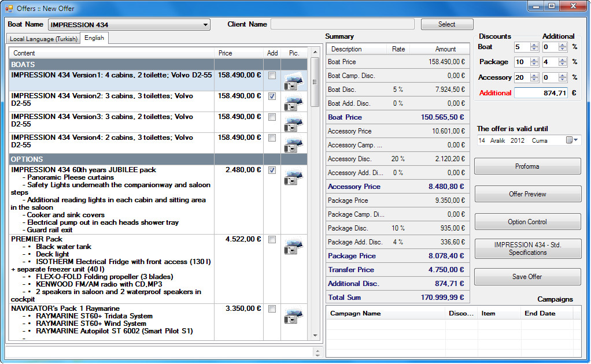Open the image of IMPRESSION 434 Version4
The image size is (591, 364).
click(x=293, y=142)
